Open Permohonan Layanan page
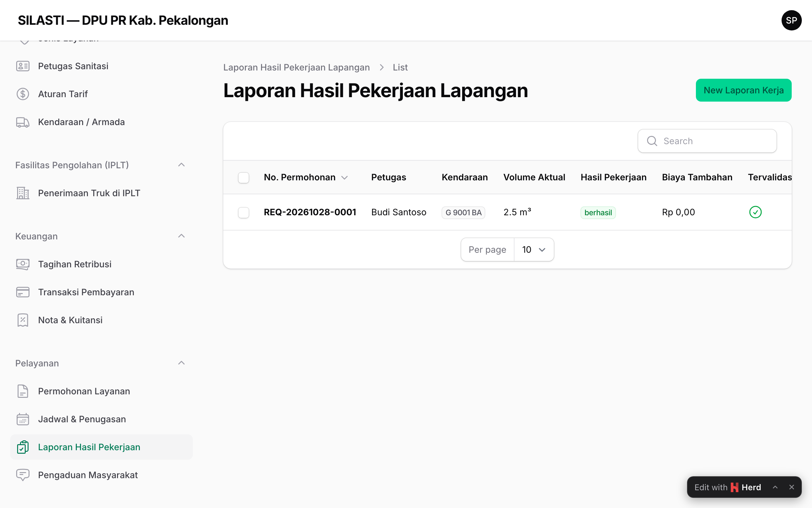The width and height of the screenshot is (812, 508). click(101, 391)
